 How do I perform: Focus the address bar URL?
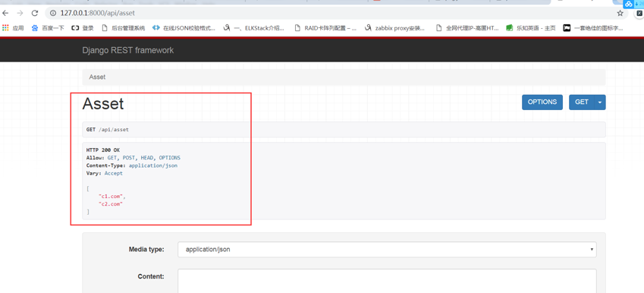coord(97,13)
